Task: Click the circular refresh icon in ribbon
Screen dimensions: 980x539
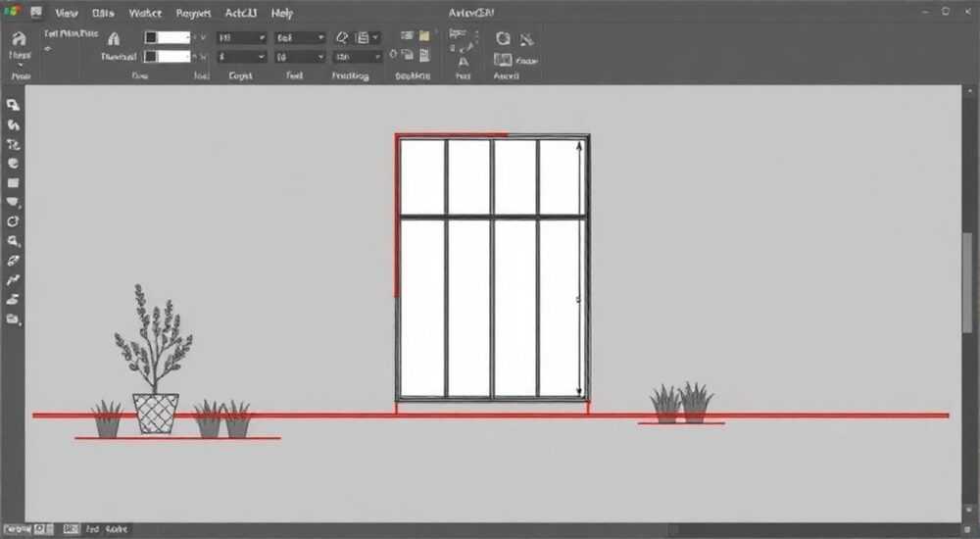Action: (503, 39)
